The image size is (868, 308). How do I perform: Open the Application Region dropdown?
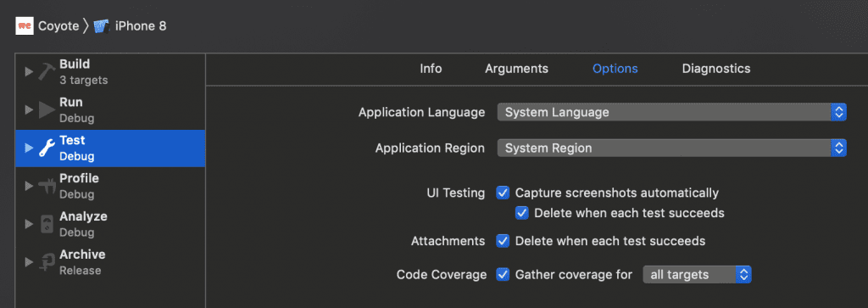(672, 148)
